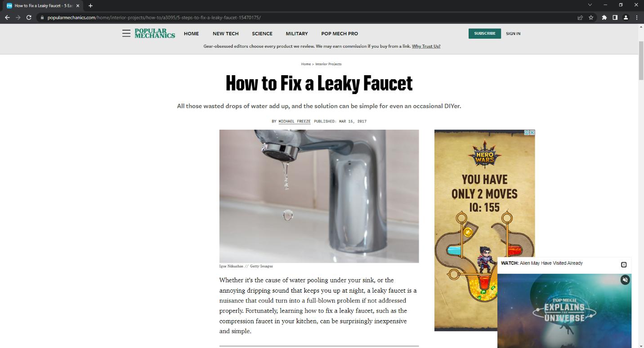Minimize the floating video popup
This screenshot has height=348, width=644.
624,265
